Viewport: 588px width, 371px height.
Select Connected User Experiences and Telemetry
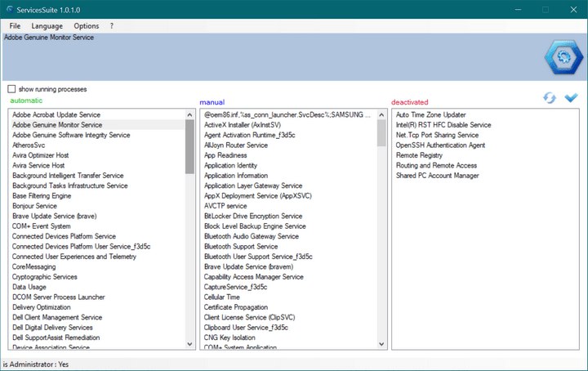tap(73, 257)
